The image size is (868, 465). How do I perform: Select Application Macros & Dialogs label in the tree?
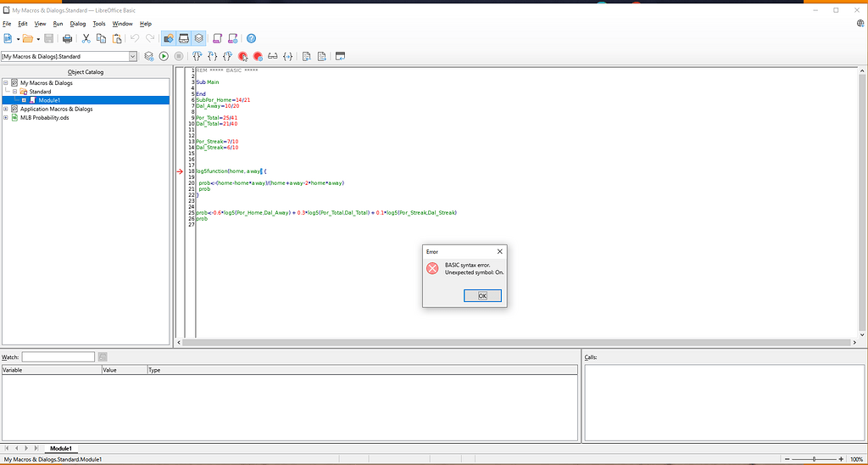point(57,109)
